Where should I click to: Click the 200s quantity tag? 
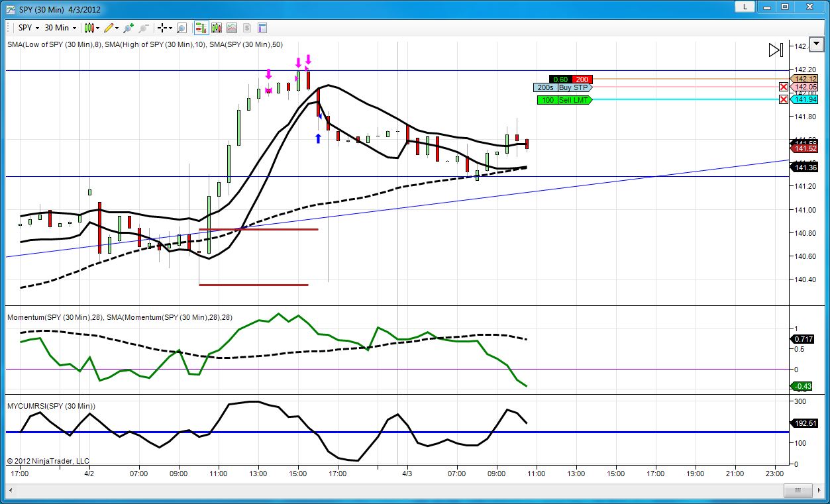(x=545, y=87)
